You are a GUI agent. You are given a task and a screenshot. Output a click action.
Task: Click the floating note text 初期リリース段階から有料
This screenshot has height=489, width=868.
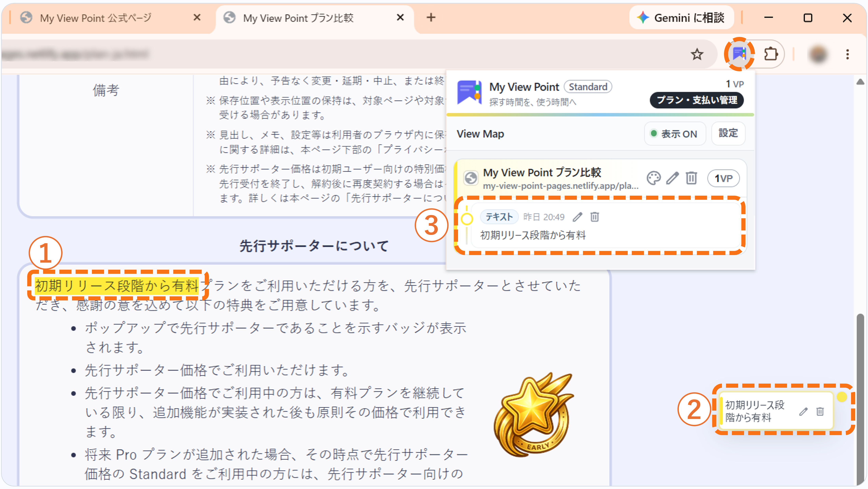tap(754, 411)
